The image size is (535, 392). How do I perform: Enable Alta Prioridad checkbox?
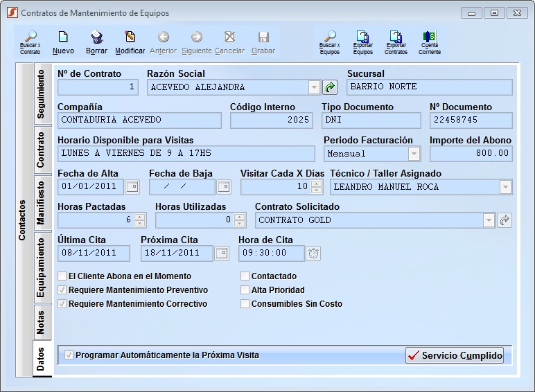pos(245,289)
